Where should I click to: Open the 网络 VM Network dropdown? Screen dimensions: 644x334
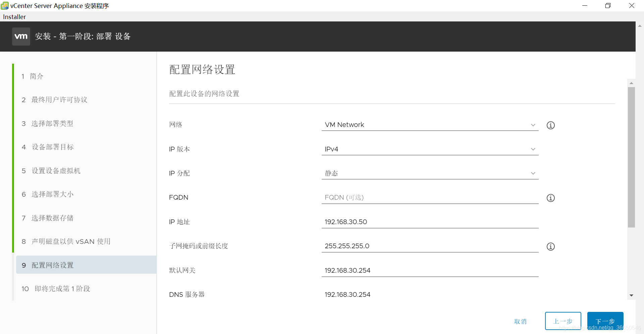click(430, 125)
